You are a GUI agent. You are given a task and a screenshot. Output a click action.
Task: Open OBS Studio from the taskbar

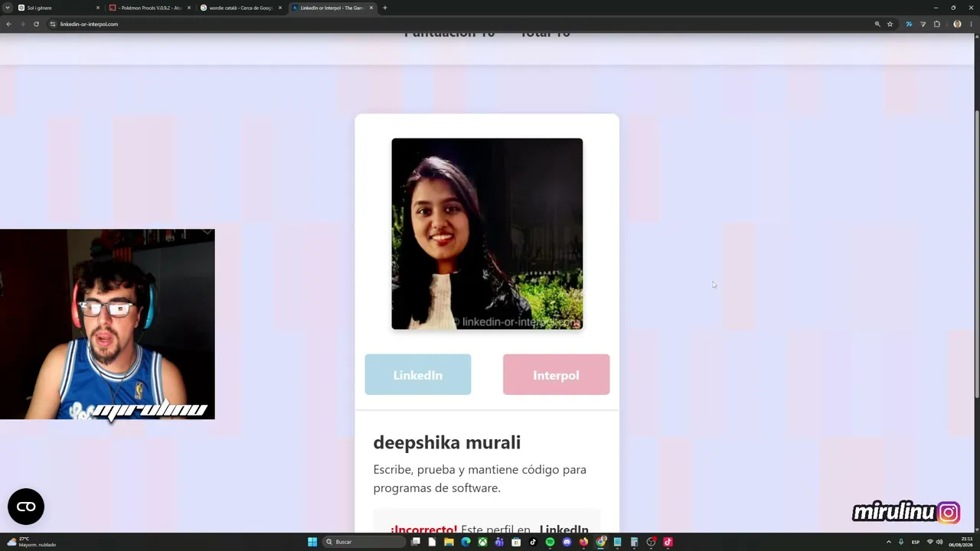pos(651,542)
